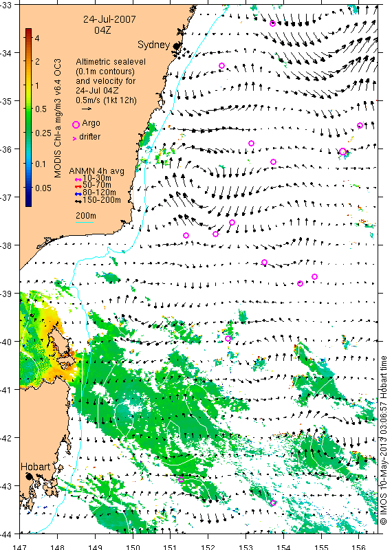Click the Argo float near 156E, 35.5S
This screenshot has width=392, height=550.
tap(360, 125)
